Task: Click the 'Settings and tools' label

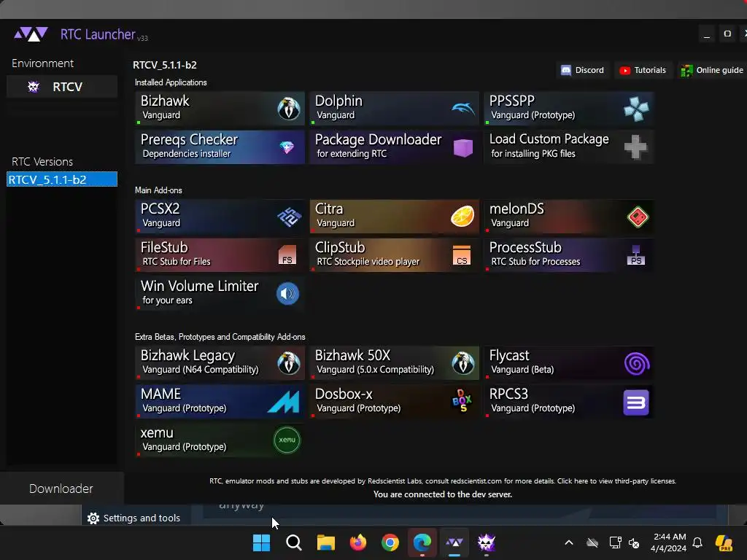Action: tap(142, 518)
